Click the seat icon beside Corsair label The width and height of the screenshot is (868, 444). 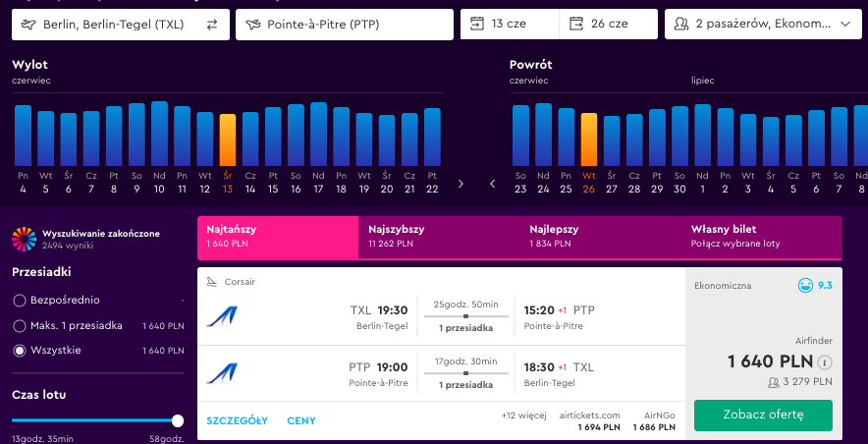[211, 282]
